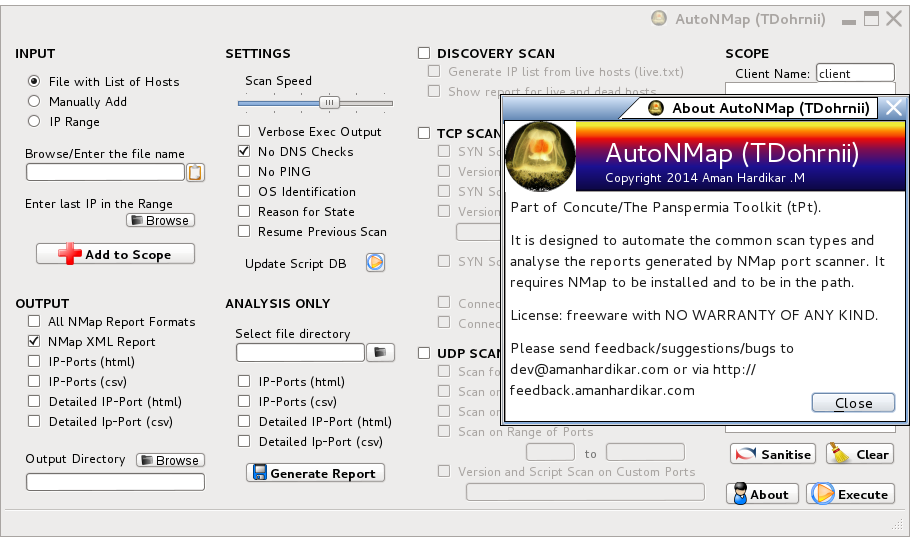Click the Execute button
Image resolution: width=910 pixels, height=538 pixels.
850,494
